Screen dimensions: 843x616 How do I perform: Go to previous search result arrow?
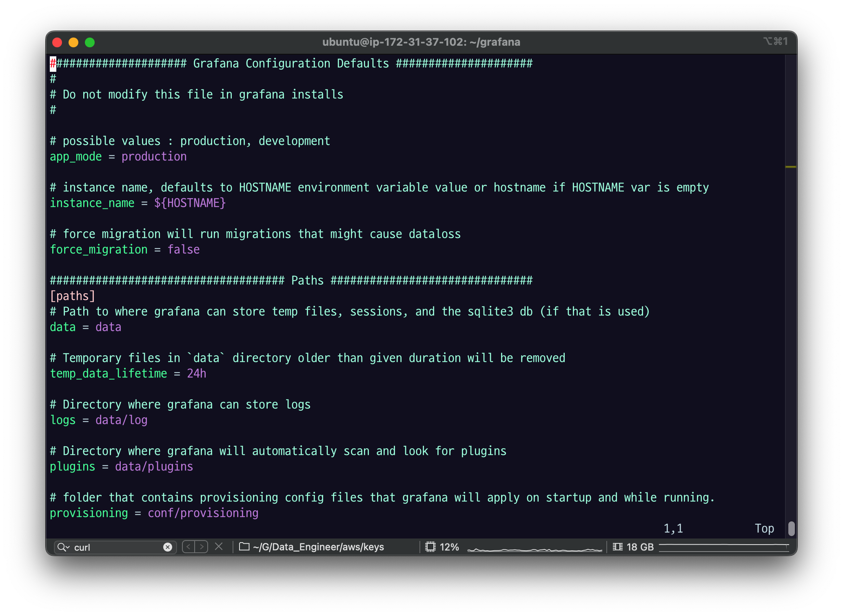point(189,547)
